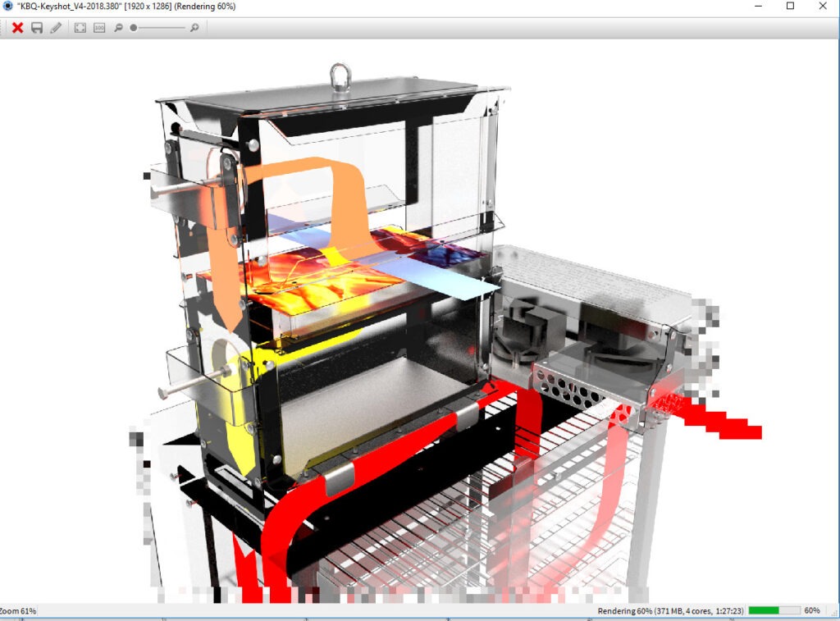Click the KeyShot icon in the title bar
The height and width of the screenshot is (621, 840).
click(x=7, y=6)
